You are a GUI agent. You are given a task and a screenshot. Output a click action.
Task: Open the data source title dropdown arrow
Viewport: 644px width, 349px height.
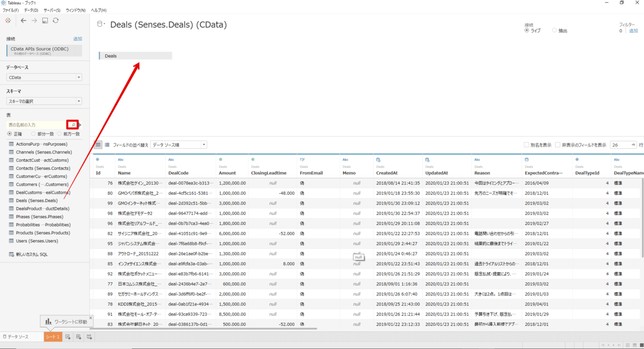point(104,24)
